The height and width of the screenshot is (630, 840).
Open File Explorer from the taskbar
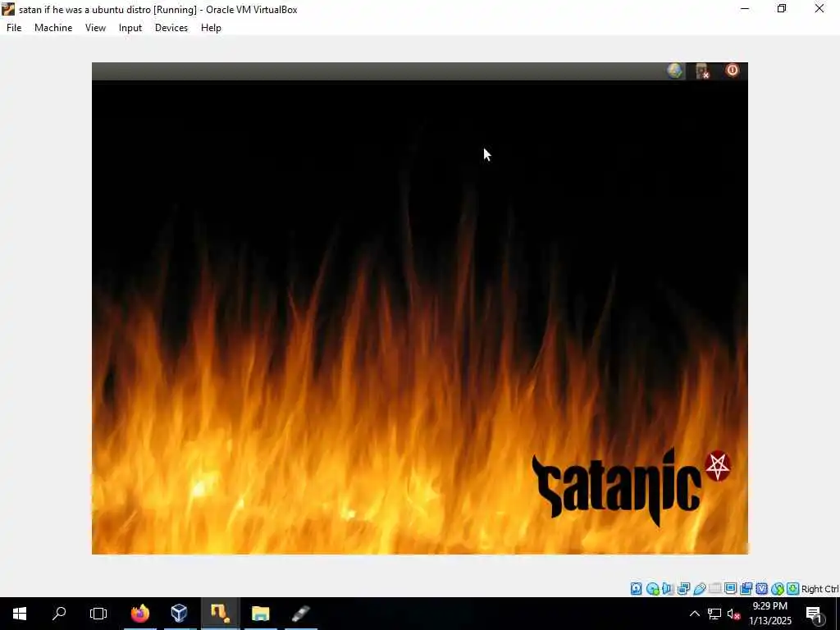tap(260, 614)
